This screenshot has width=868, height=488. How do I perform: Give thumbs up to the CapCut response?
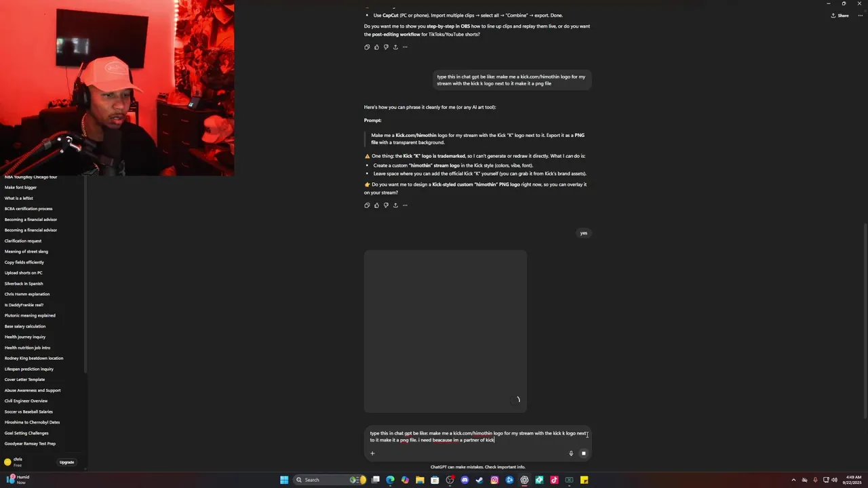coord(376,47)
